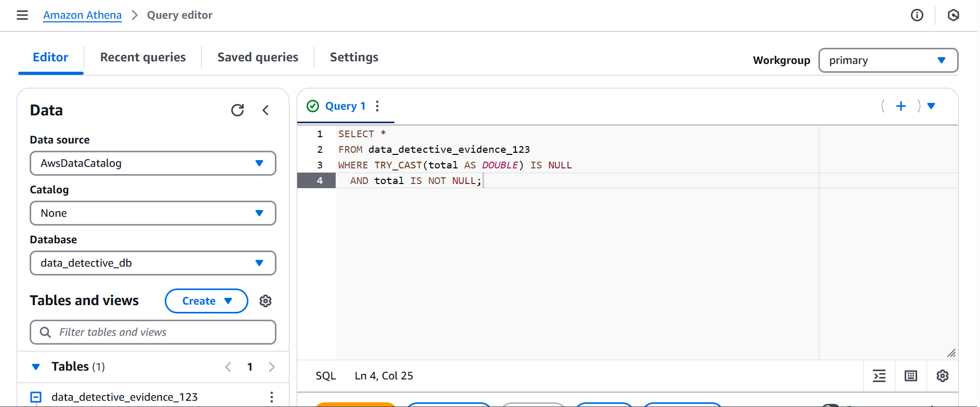
Task: Grab the editor resize handle
Action: pyautogui.click(x=951, y=353)
